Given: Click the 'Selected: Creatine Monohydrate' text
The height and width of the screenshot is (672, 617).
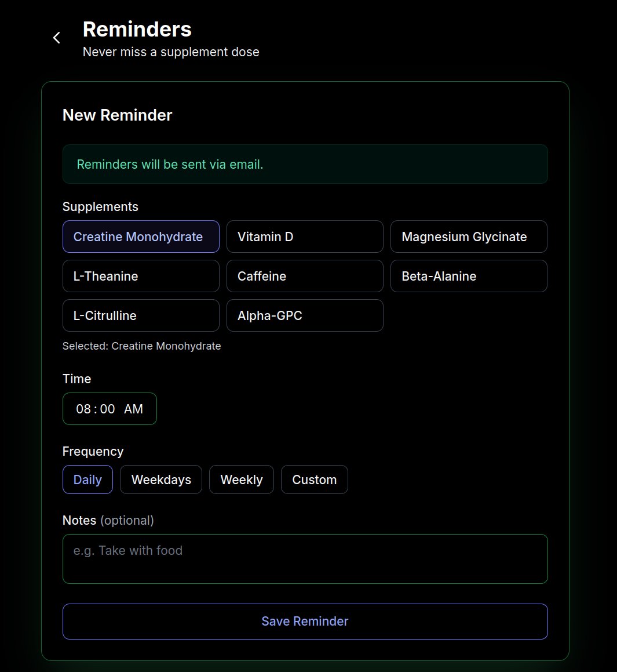Looking at the screenshot, I should [x=142, y=346].
